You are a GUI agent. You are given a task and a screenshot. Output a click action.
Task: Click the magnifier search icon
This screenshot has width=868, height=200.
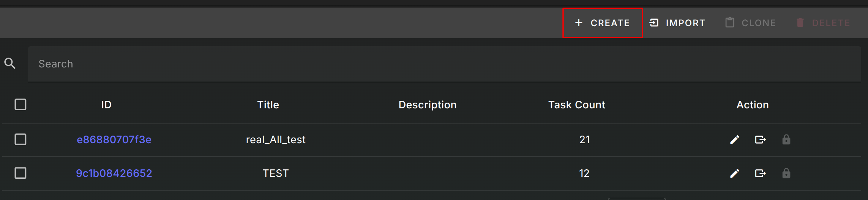click(x=10, y=64)
